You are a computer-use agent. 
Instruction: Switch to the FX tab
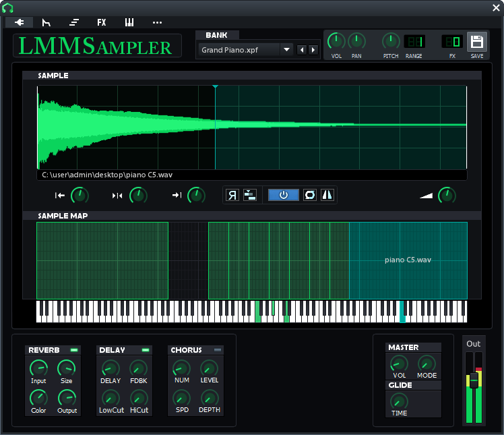[102, 22]
